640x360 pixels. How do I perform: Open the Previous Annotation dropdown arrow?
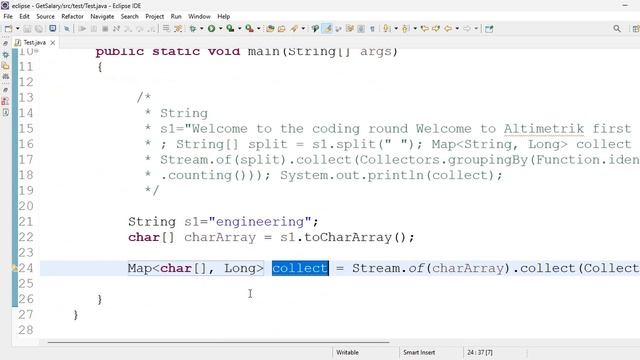coord(415,29)
